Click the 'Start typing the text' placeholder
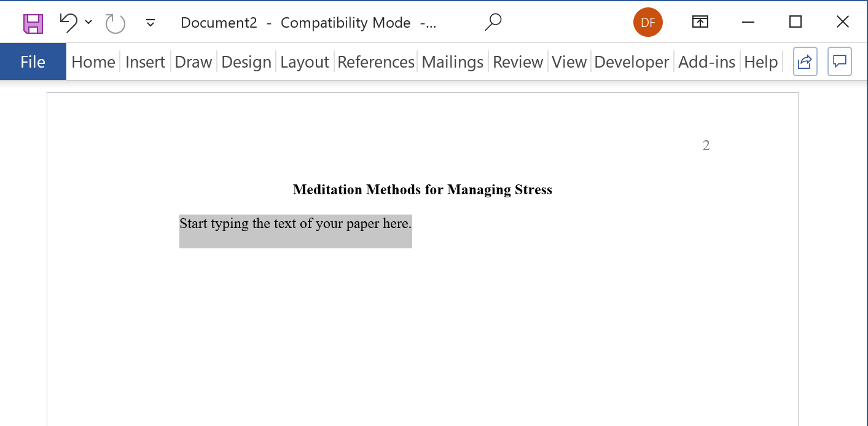The height and width of the screenshot is (426, 868). [x=295, y=224]
